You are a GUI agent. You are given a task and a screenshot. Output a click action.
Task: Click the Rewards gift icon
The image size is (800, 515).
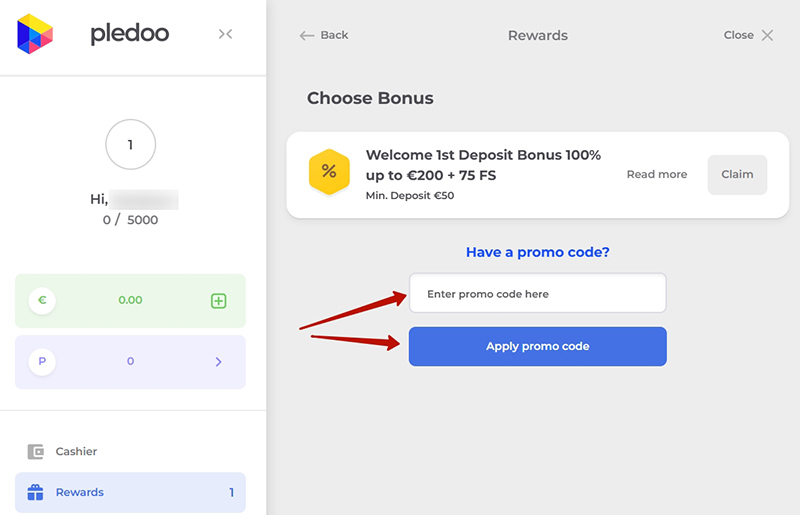(x=36, y=492)
